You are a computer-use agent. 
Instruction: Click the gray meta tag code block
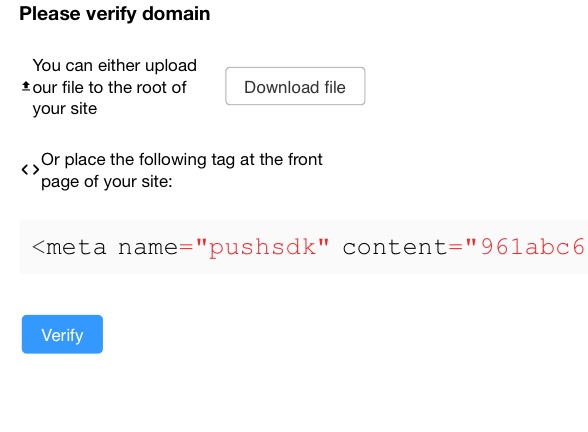click(304, 247)
